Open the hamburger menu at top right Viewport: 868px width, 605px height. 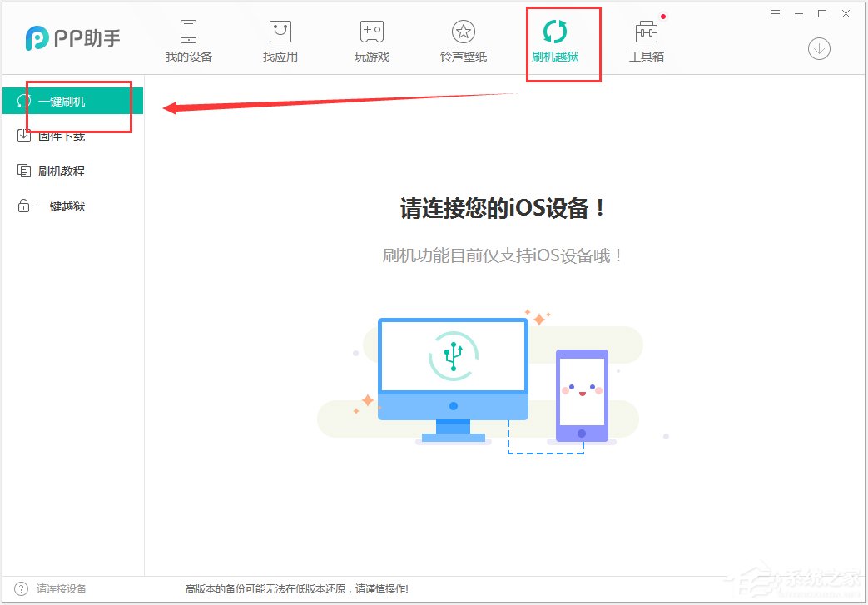tap(775, 13)
